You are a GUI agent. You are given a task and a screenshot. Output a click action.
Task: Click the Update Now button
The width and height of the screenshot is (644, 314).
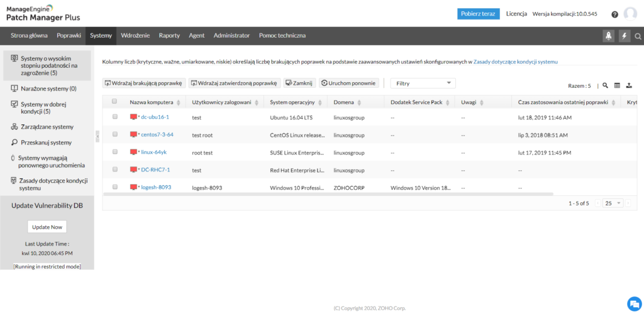(x=47, y=227)
